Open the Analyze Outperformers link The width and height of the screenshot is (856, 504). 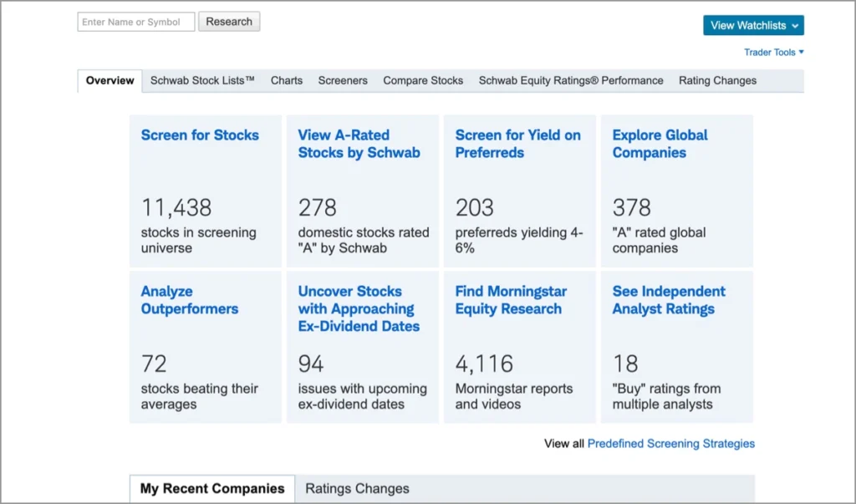190,300
